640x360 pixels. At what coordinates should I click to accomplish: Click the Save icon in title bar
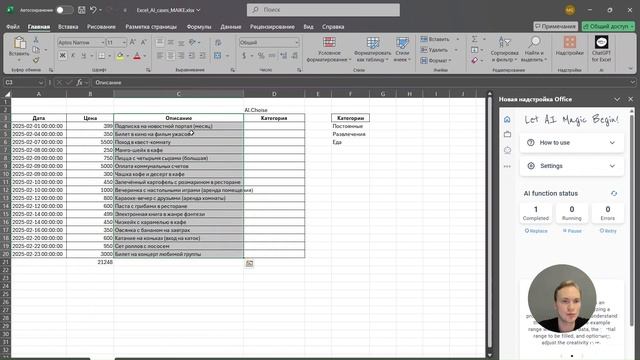82,10
